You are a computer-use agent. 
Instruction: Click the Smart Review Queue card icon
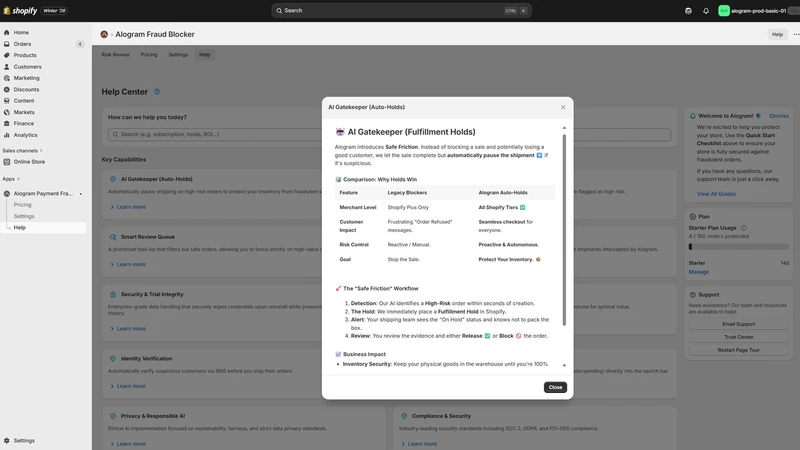coord(113,237)
